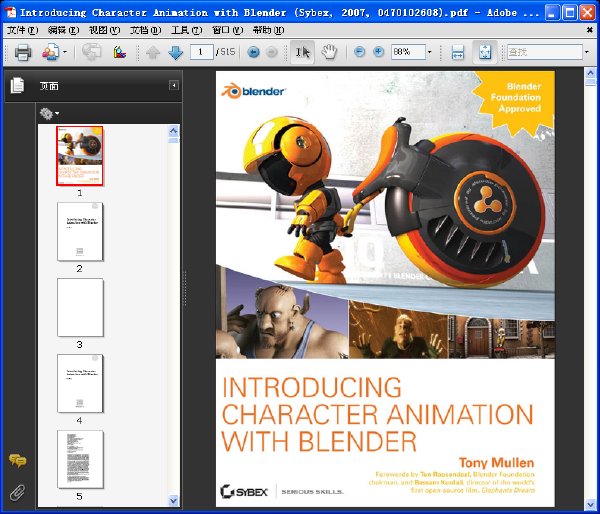Click the Find search box
The width and height of the screenshot is (600, 514).
tap(545, 52)
